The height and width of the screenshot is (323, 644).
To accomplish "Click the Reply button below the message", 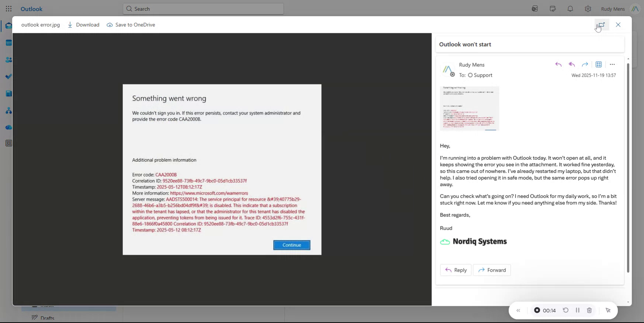I will [456, 270].
